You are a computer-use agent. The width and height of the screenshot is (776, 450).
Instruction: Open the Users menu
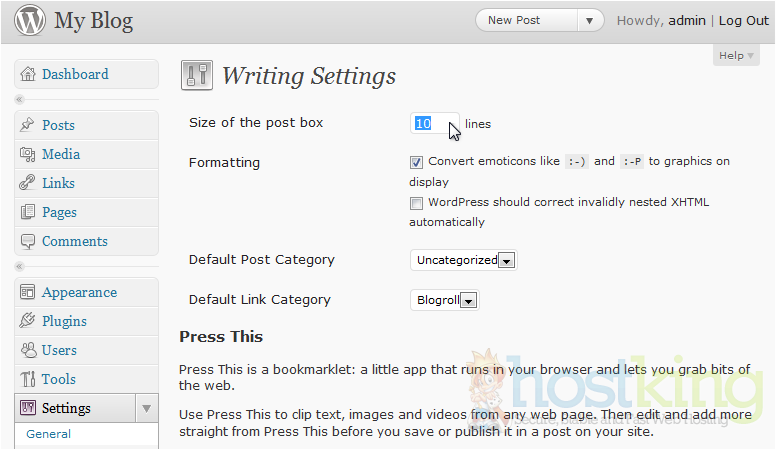pyautogui.click(x=59, y=350)
